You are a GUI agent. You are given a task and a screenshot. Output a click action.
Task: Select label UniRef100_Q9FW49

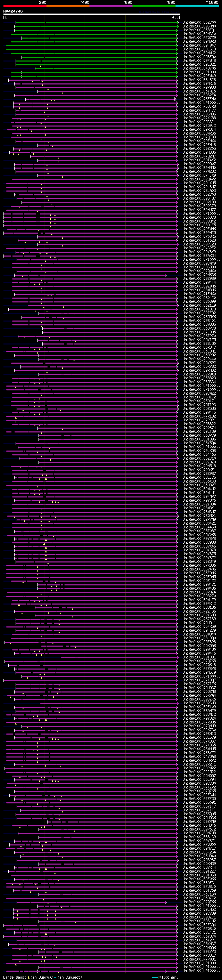[199, 76]
